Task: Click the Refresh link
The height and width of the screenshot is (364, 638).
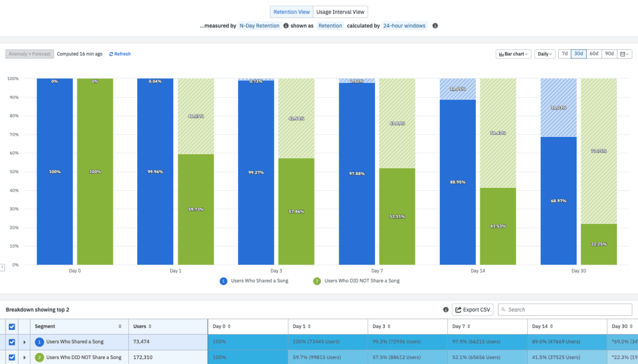Action: (x=120, y=54)
